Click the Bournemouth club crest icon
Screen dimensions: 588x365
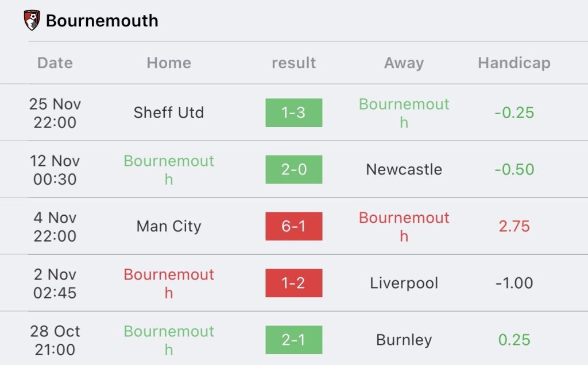pyautogui.click(x=32, y=20)
